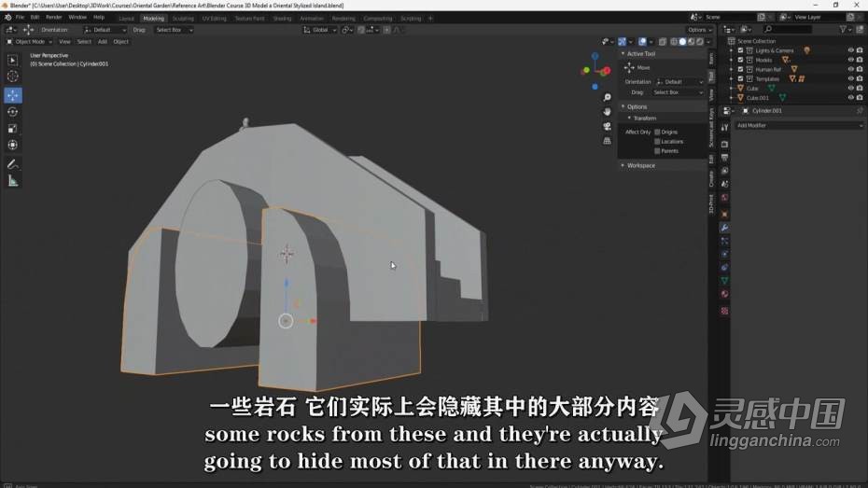The image size is (868, 488).
Task: Switch to Solid viewport shading
Action: [682, 41]
